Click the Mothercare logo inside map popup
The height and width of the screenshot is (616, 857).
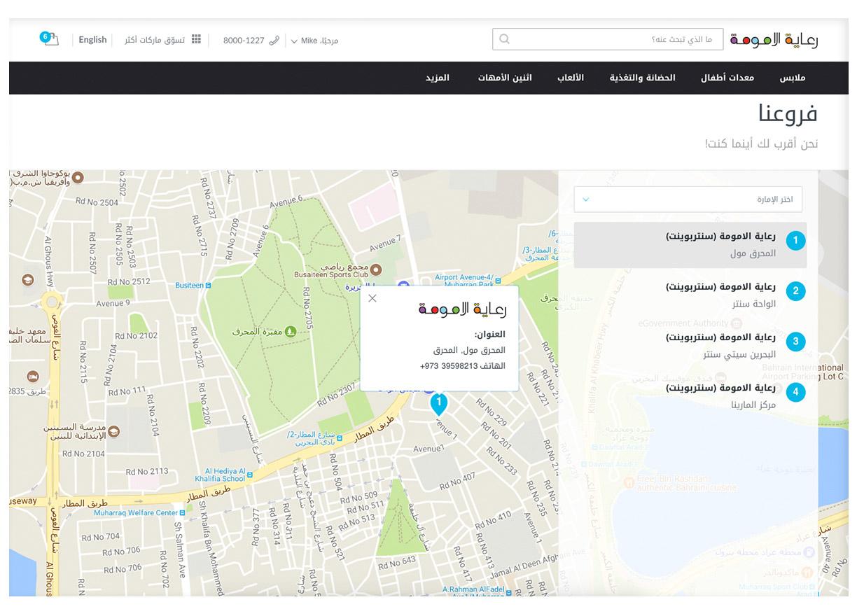click(462, 309)
